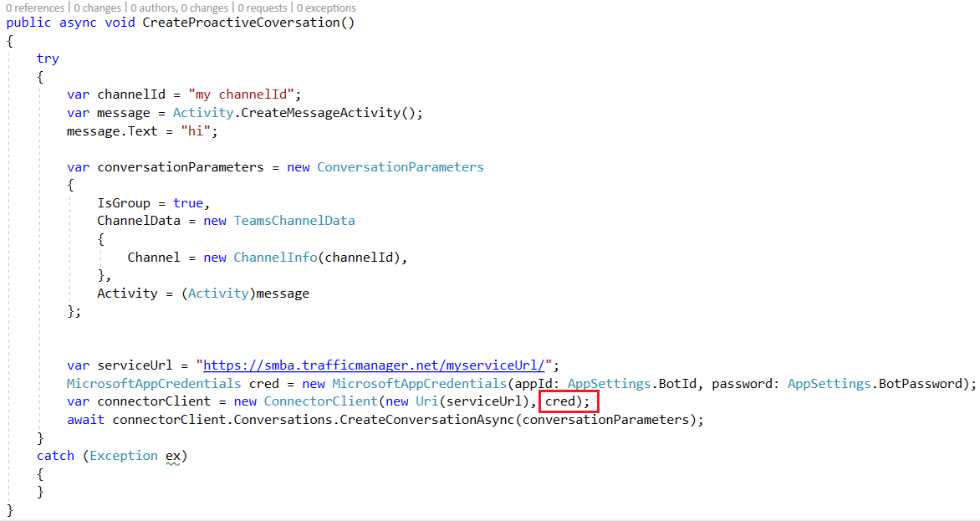Image resolution: width=980 pixels, height=521 pixels.
Task: Click the red-boxed "cred" argument
Action: point(568,401)
